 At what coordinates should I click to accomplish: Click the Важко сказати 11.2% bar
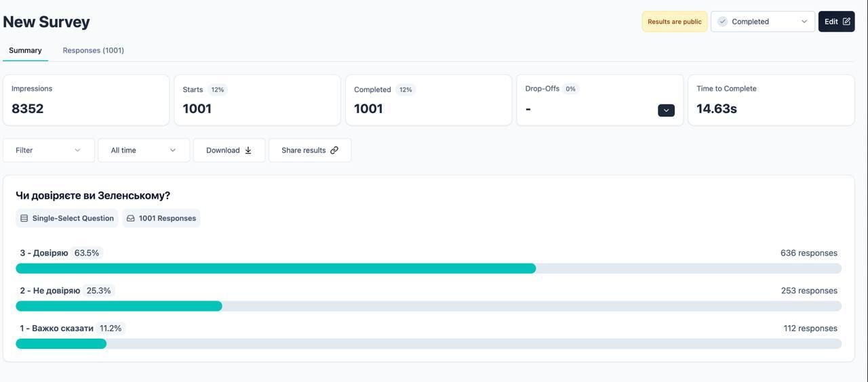(x=61, y=344)
